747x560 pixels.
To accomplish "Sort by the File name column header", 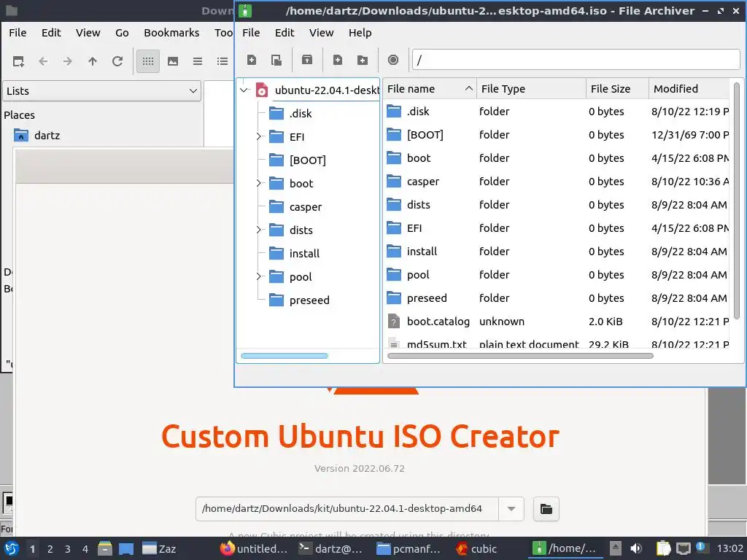I will point(430,89).
